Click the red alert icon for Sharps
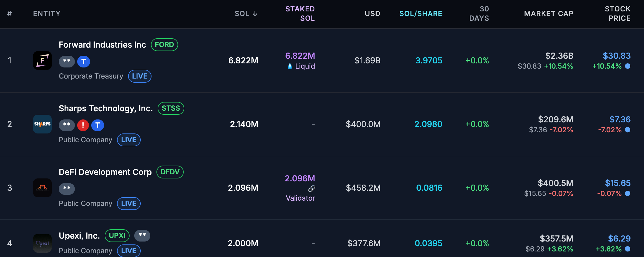This screenshot has height=257, width=644. pos(83,125)
